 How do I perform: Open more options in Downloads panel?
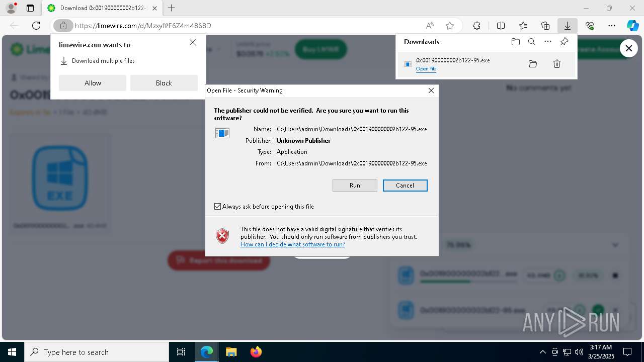[x=548, y=42]
